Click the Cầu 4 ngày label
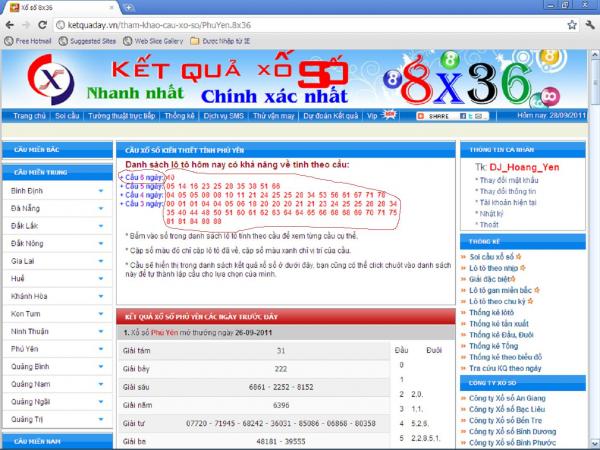 click(x=142, y=195)
